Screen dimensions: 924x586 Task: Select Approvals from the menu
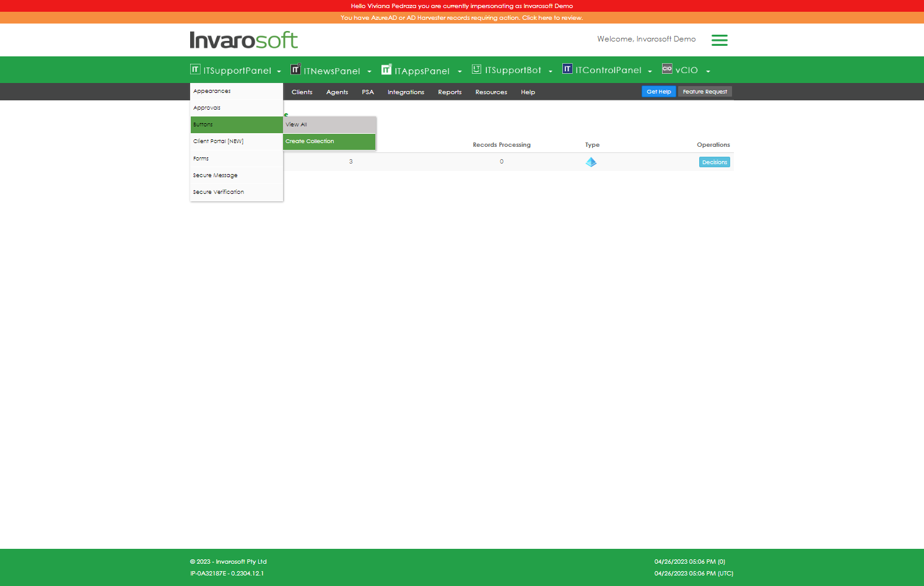pyautogui.click(x=237, y=108)
